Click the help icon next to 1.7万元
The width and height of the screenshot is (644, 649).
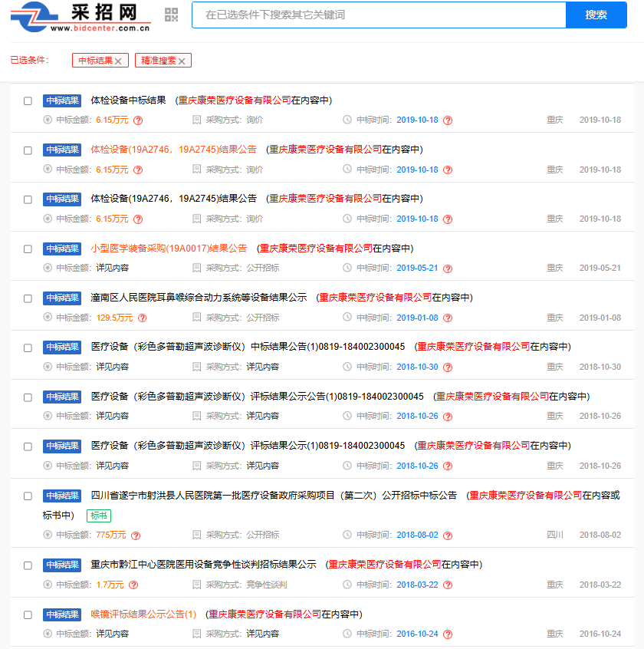click(x=133, y=585)
